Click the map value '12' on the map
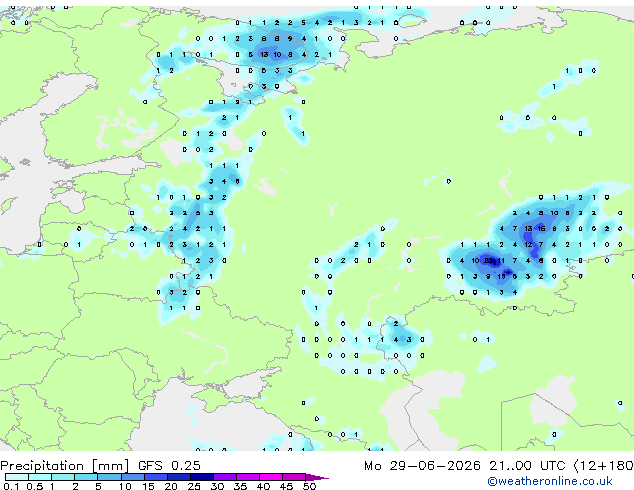This screenshot has height=490, width=634. 528,245
